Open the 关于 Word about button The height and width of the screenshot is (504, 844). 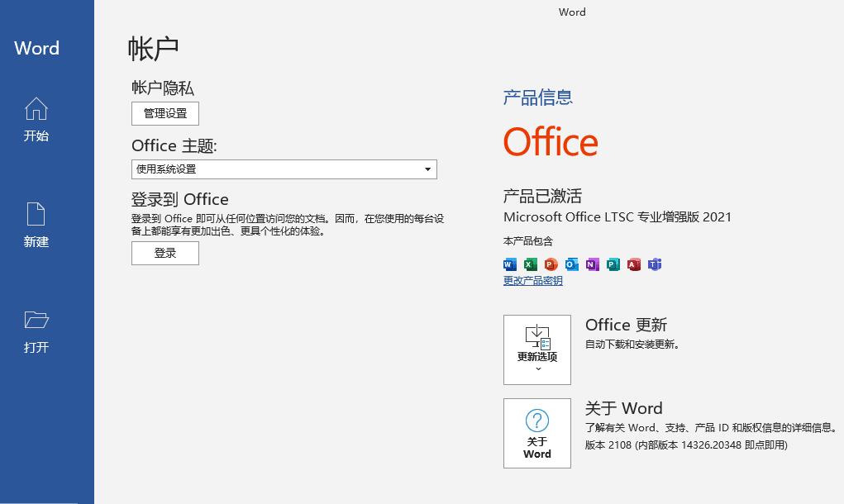pos(537,433)
